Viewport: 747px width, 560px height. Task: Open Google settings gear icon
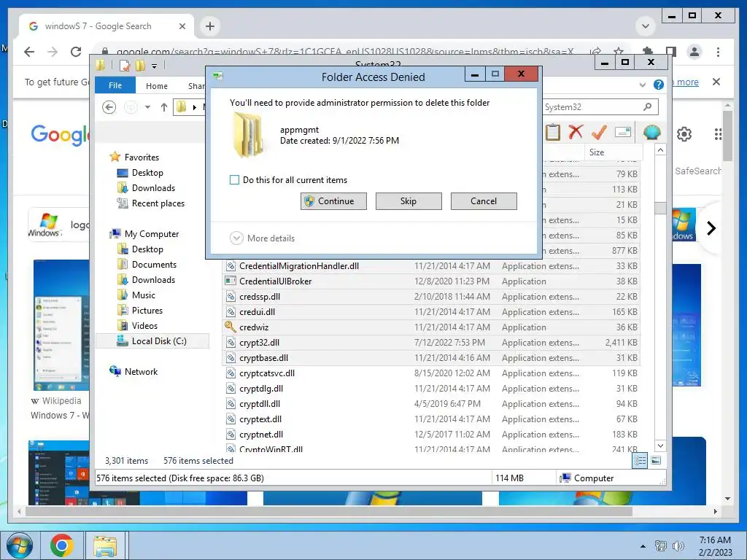coord(684,134)
